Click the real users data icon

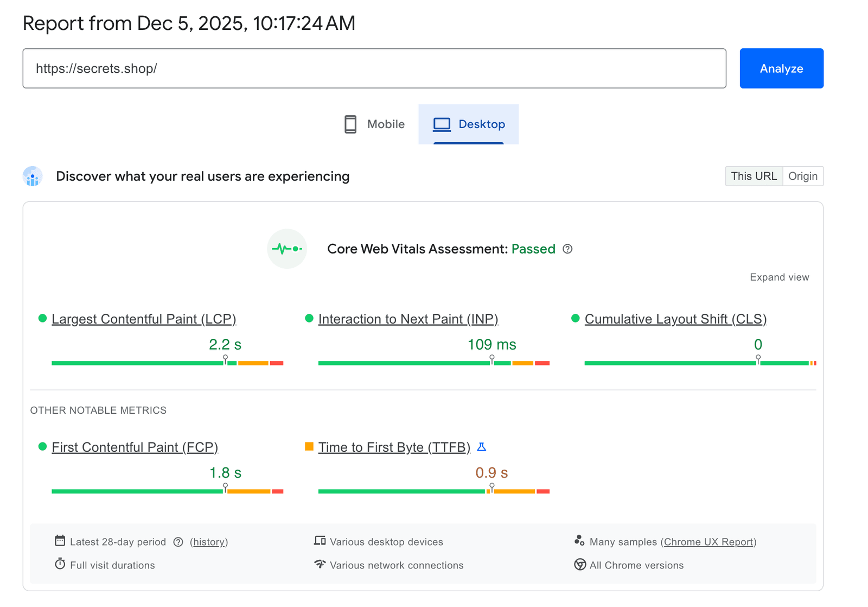(x=33, y=176)
